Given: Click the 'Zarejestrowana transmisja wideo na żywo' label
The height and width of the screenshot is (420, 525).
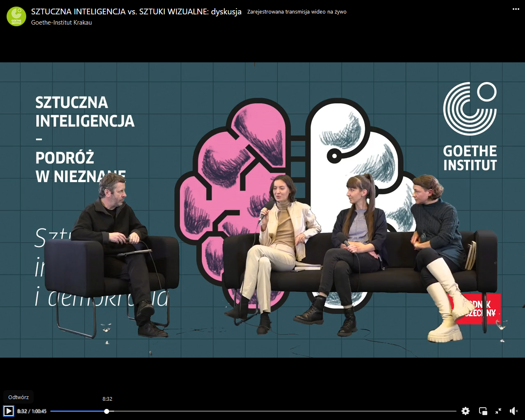Looking at the screenshot, I should (x=297, y=12).
